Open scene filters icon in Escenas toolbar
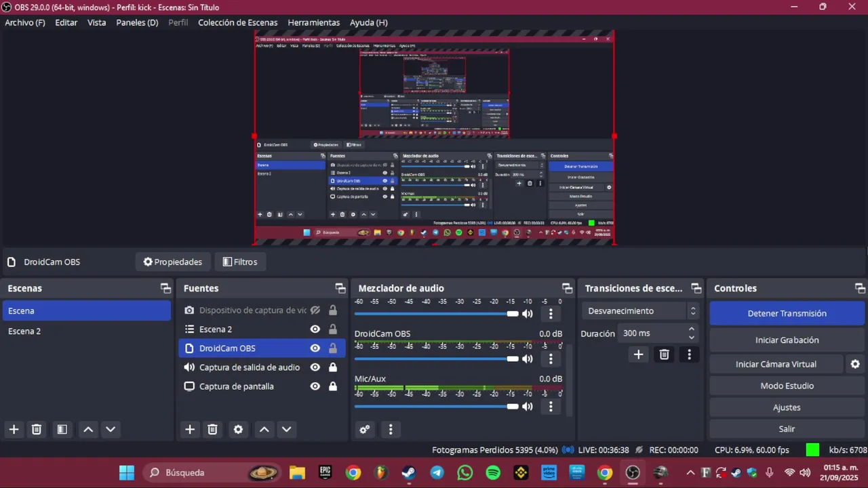This screenshot has width=868, height=488. click(x=62, y=429)
